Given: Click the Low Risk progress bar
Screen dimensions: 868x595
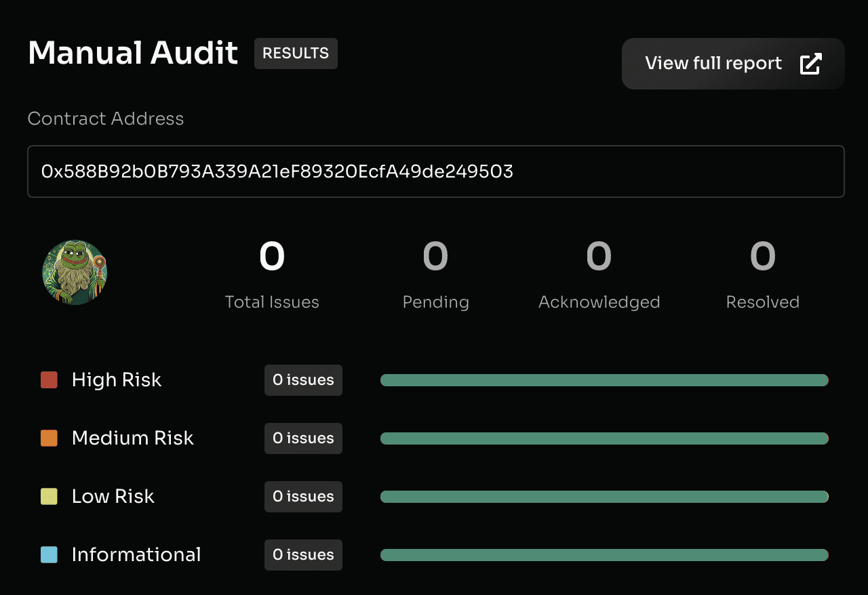Looking at the screenshot, I should coord(604,497).
